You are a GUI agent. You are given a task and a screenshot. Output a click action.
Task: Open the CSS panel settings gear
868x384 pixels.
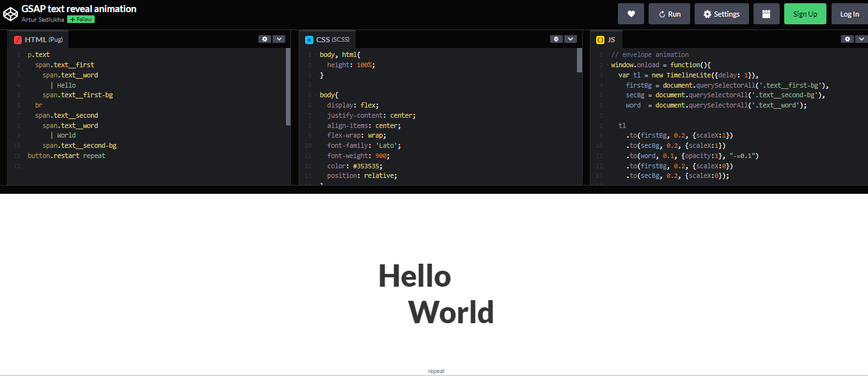point(556,39)
